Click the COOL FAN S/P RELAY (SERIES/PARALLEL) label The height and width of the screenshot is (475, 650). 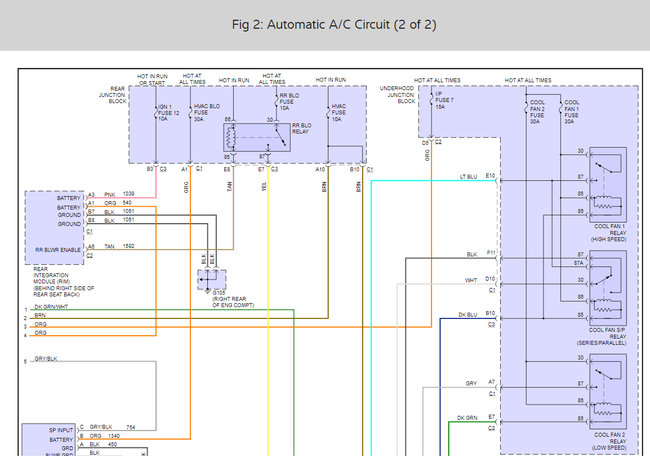[601, 337]
